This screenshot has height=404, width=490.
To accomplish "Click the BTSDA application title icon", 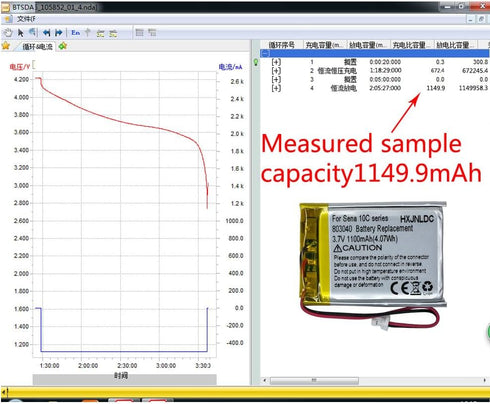I will tap(5, 7).
